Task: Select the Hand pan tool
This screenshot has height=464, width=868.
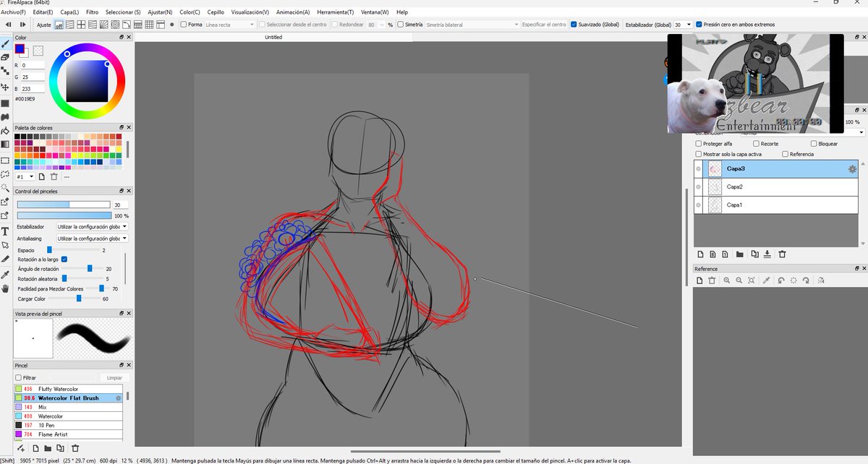Action: coord(5,288)
